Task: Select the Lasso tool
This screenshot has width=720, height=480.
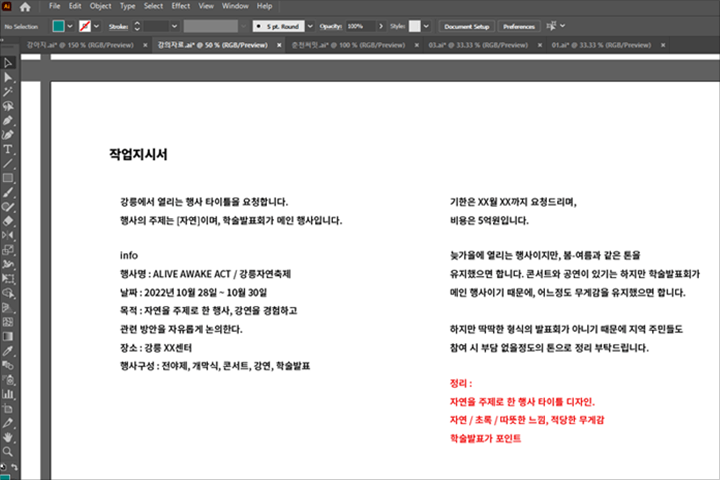Action: 8,106
